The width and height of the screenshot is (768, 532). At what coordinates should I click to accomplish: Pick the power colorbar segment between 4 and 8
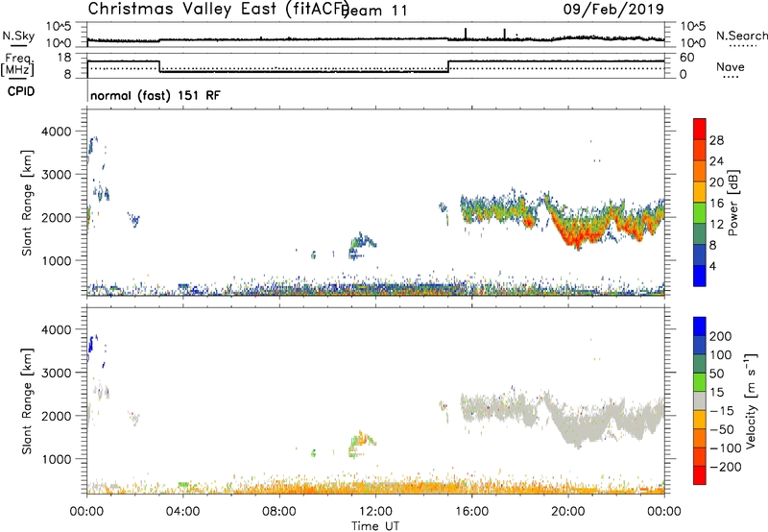700,254
